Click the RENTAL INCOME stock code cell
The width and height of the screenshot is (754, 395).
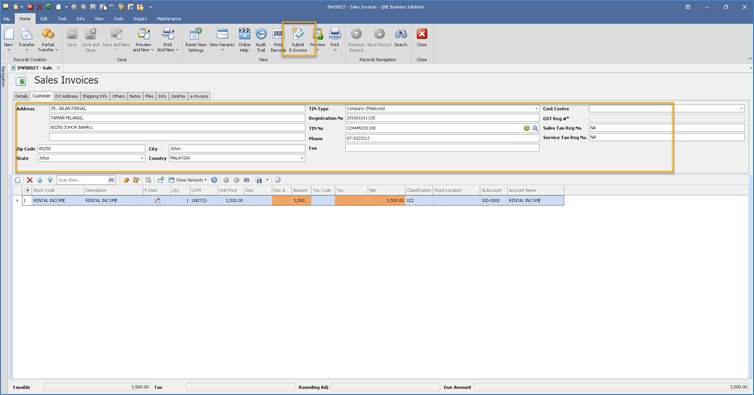[57, 201]
